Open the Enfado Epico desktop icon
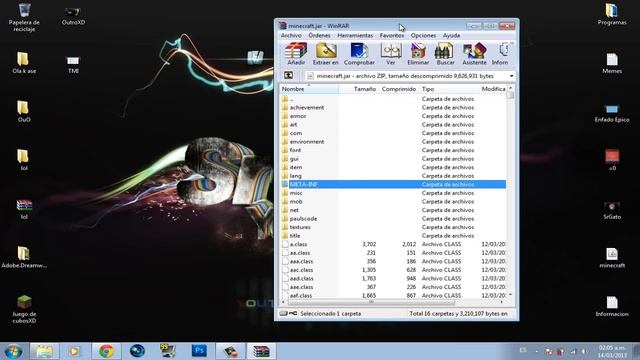 click(x=612, y=113)
